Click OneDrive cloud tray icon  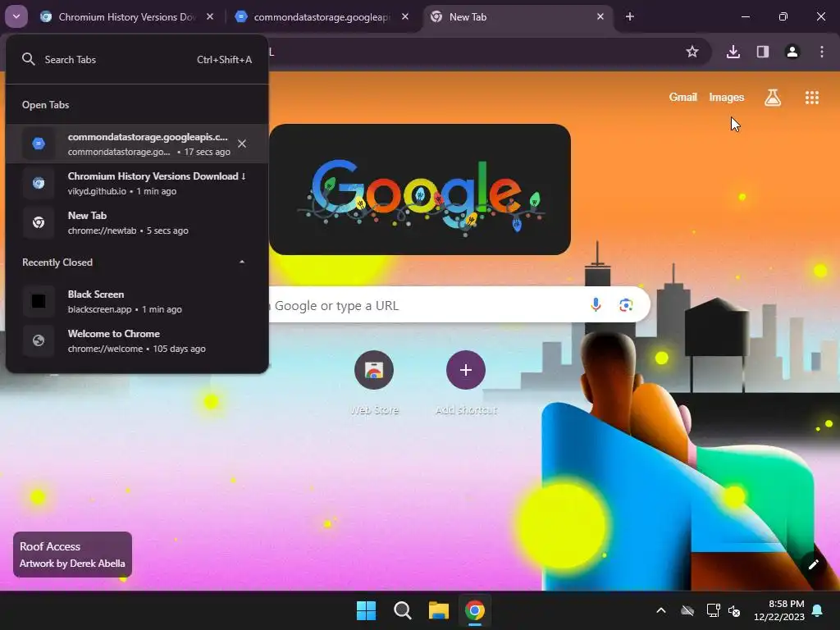tap(687, 610)
